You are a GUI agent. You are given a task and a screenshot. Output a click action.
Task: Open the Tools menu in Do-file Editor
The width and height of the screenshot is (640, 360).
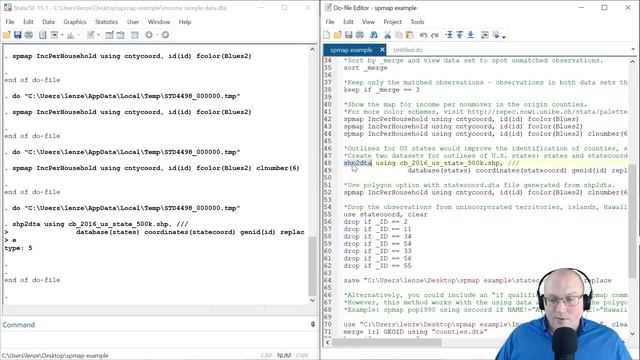click(x=417, y=22)
